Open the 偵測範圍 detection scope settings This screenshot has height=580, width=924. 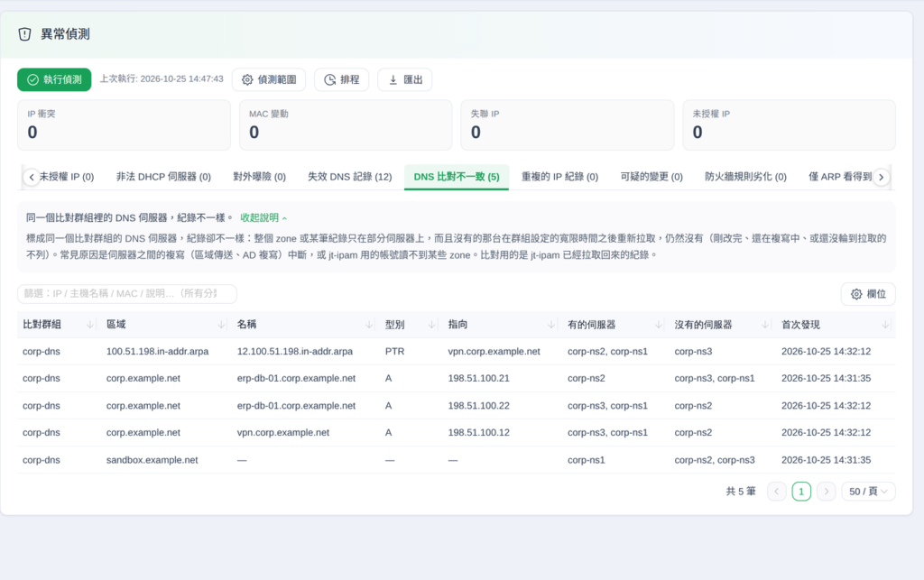point(269,79)
